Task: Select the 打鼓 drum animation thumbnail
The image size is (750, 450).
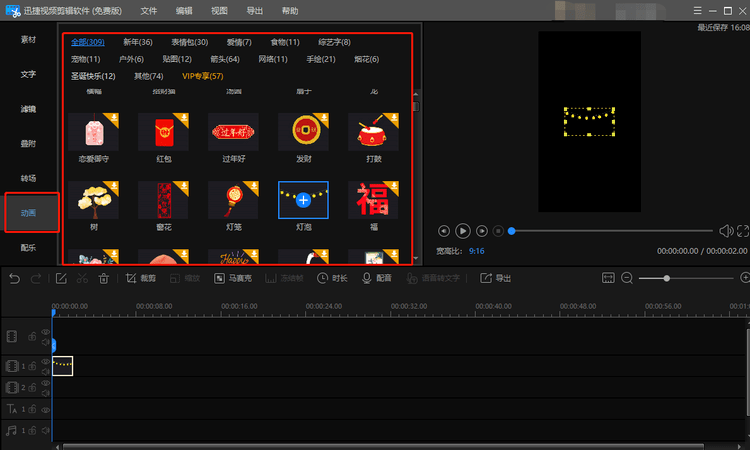Action: pos(374,132)
